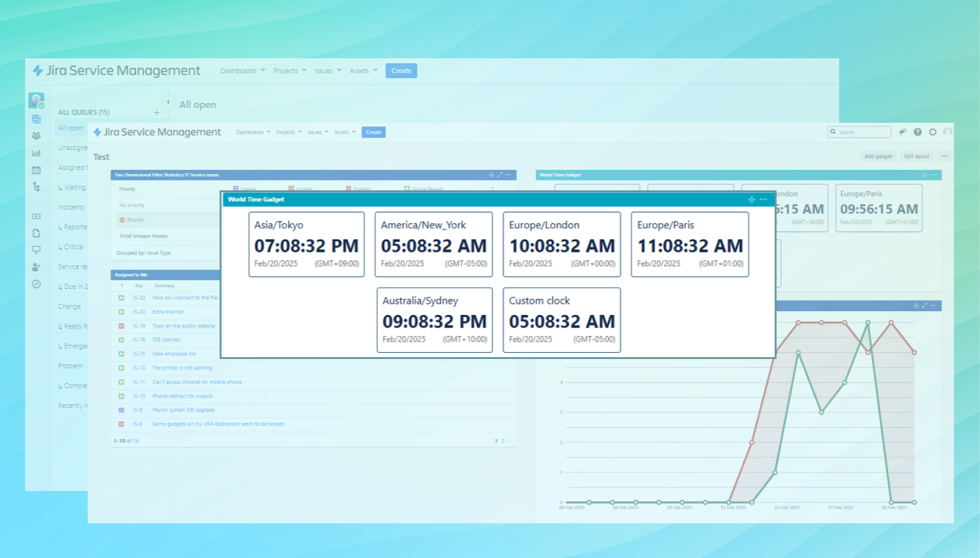Viewport: 980px width, 558px height.
Task: Click the Calendar icon in left sidebar
Action: 36,170
